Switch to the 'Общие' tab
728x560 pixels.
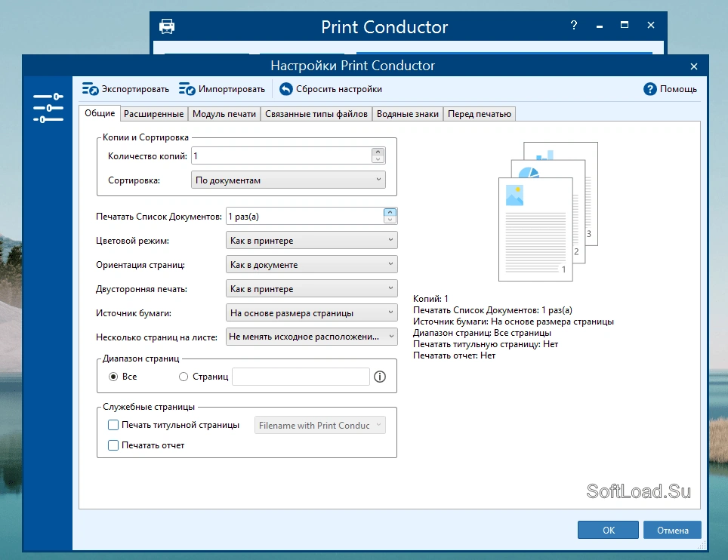(100, 113)
